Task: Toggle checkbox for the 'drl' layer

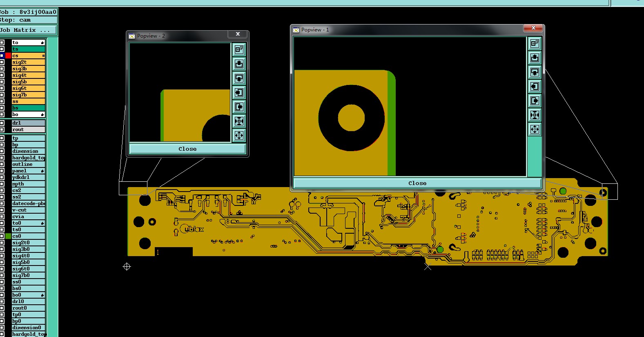Action: coord(2,123)
